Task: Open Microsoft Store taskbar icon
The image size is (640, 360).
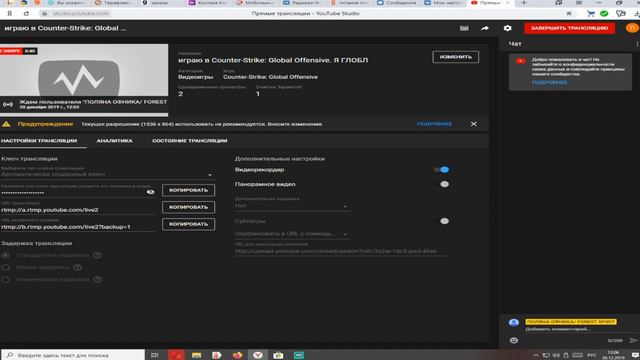Action: pyautogui.click(x=278, y=355)
